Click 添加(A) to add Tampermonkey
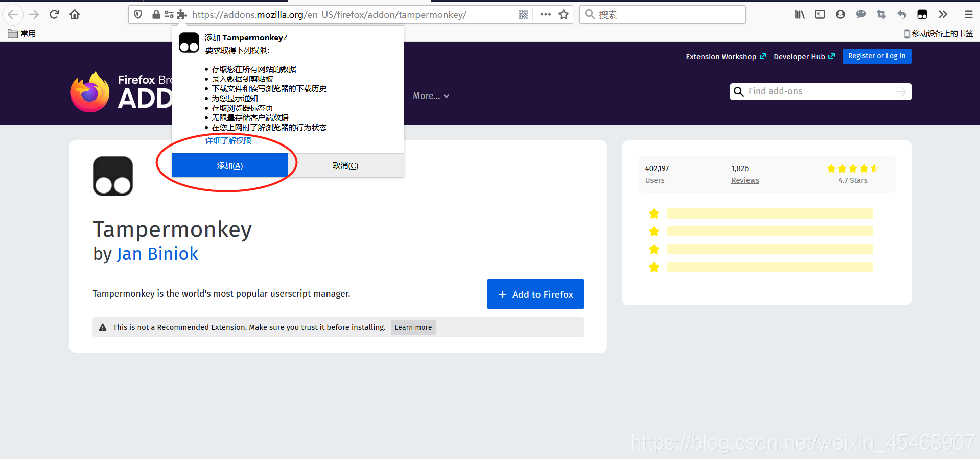The width and height of the screenshot is (980, 459). click(x=230, y=165)
